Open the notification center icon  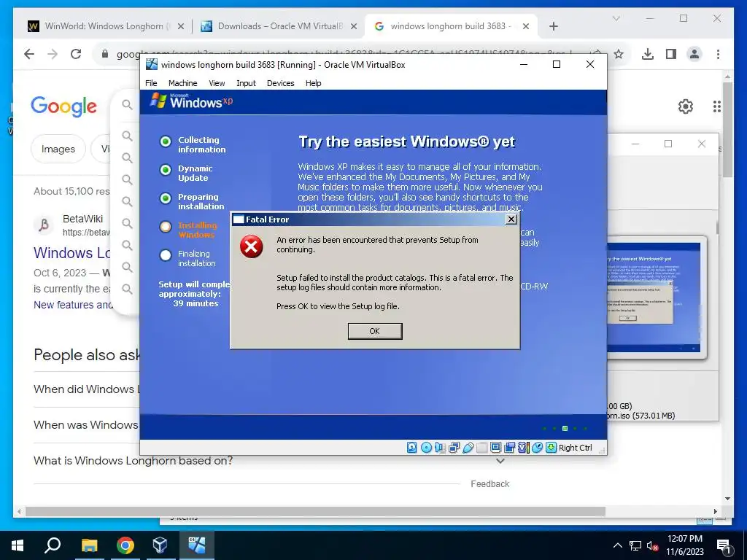[724, 546]
